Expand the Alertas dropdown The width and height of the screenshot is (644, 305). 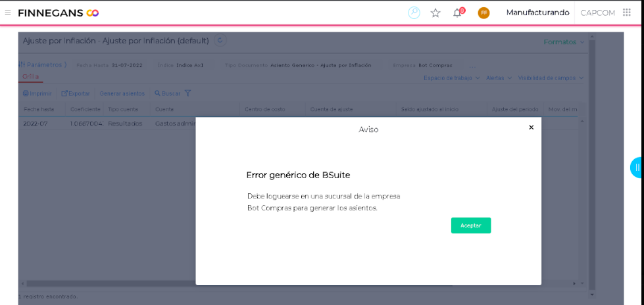499,78
